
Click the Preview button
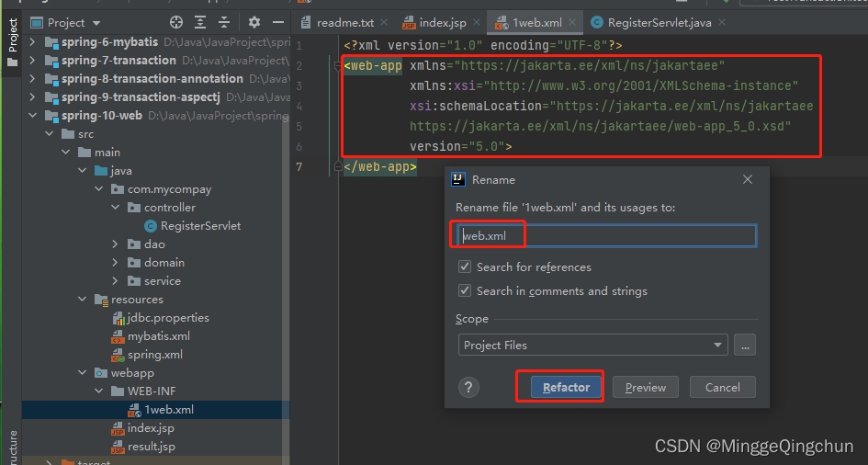645,387
